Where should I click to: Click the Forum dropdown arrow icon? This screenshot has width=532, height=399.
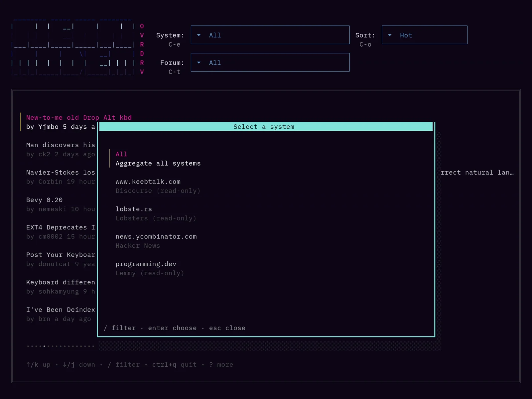pos(199,63)
